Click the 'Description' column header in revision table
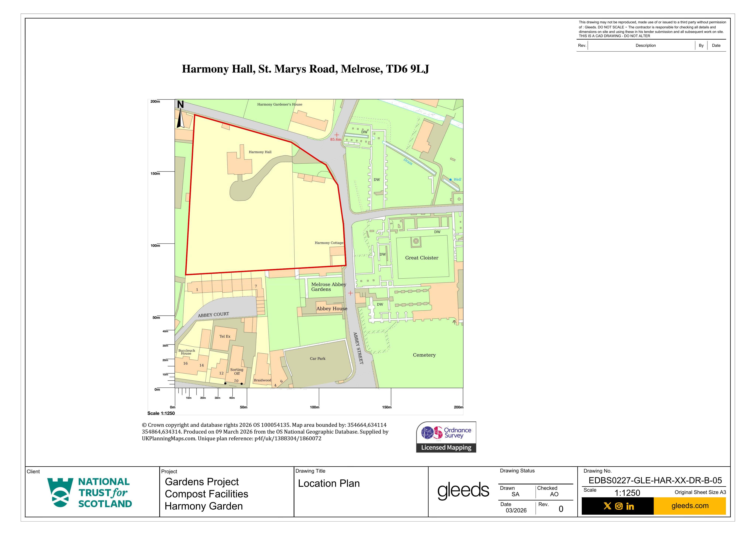 pos(645,45)
